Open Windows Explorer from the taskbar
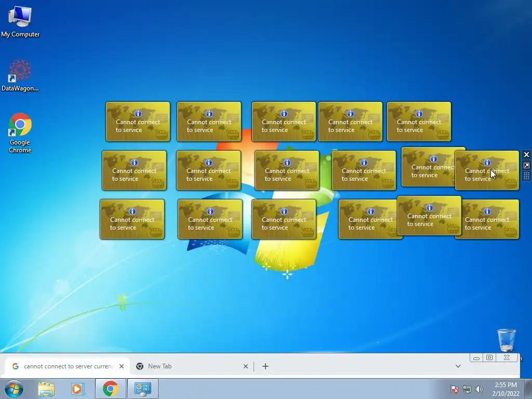Image resolution: width=532 pixels, height=399 pixels. pos(46,389)
